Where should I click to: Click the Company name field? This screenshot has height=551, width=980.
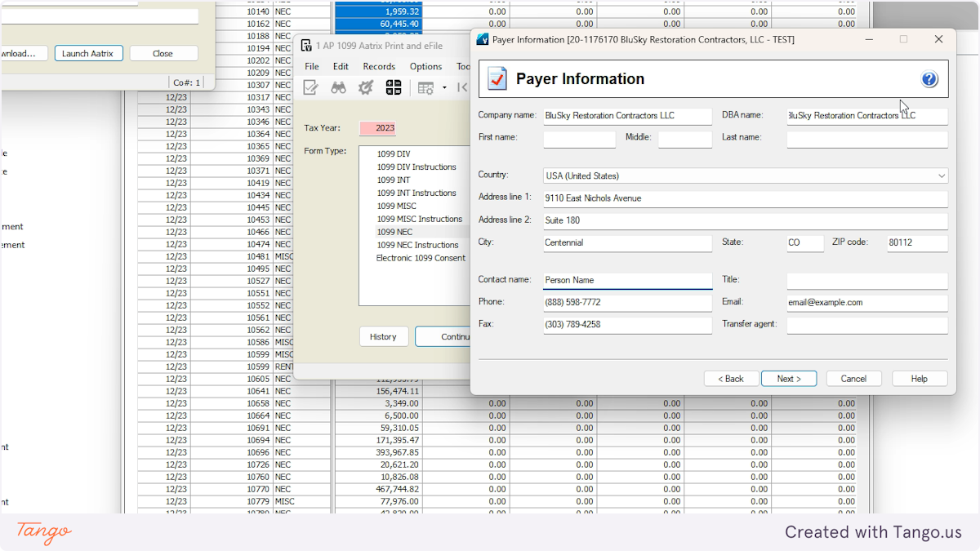coord(627,116)
